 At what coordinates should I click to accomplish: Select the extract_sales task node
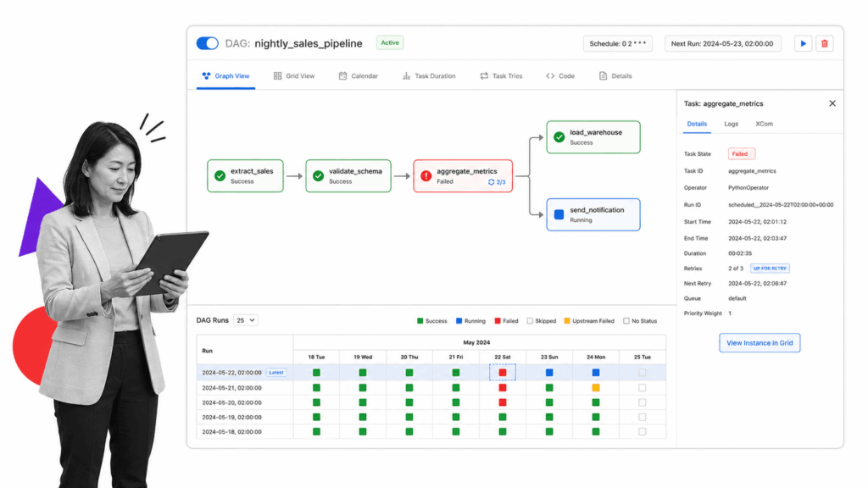click(245, 176)
